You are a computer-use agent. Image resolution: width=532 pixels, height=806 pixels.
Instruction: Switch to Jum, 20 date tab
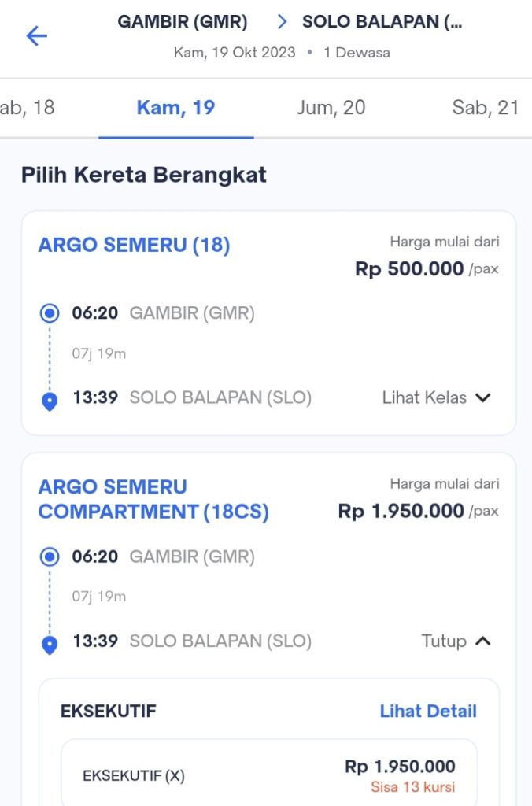coord(331,108)
